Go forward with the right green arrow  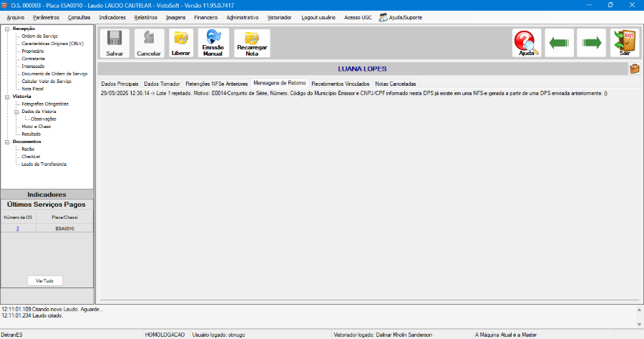coord(592,43)
